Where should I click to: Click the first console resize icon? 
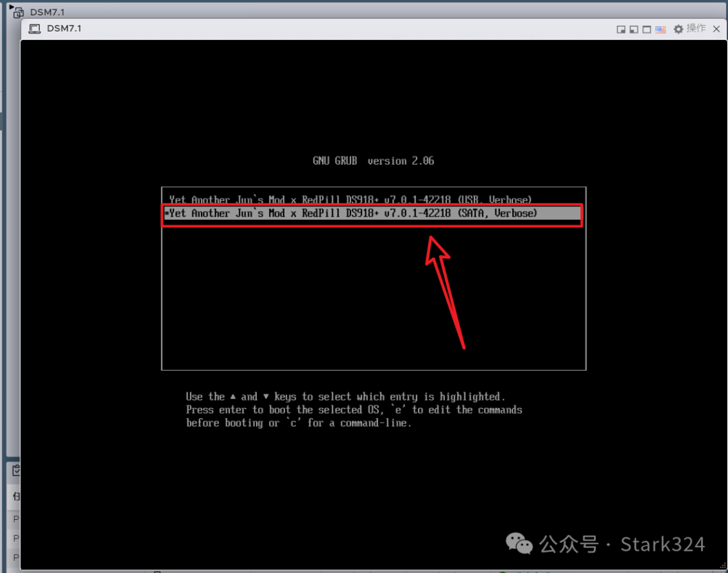tap(621, 29)
